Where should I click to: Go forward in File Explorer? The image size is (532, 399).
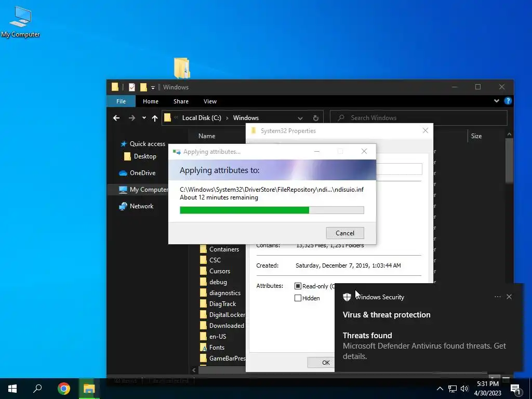[x=131, y=118]
